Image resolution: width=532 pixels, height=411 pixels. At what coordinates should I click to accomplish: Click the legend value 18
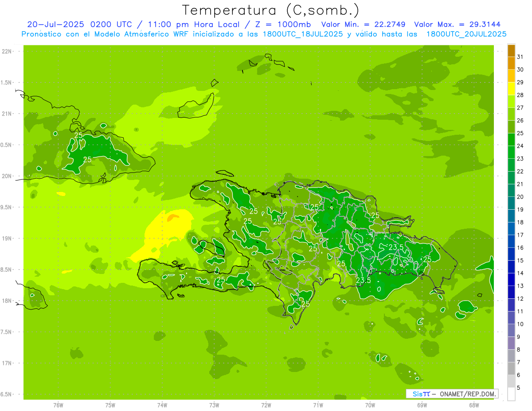pyautogui.click(x=520, y=222)
